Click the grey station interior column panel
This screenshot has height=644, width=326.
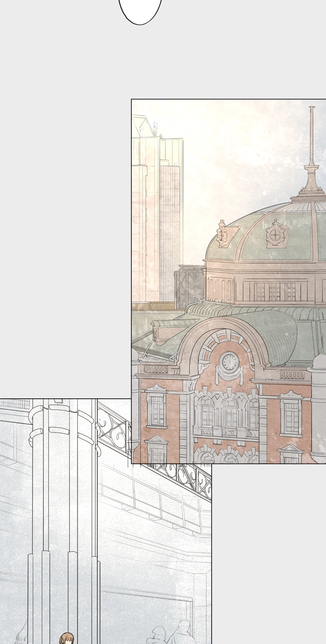coord(106,521)
